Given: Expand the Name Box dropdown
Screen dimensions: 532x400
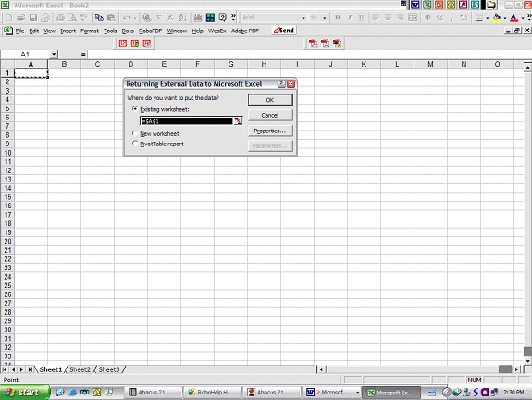Looking at the screenshot, I should coord(54,55).
